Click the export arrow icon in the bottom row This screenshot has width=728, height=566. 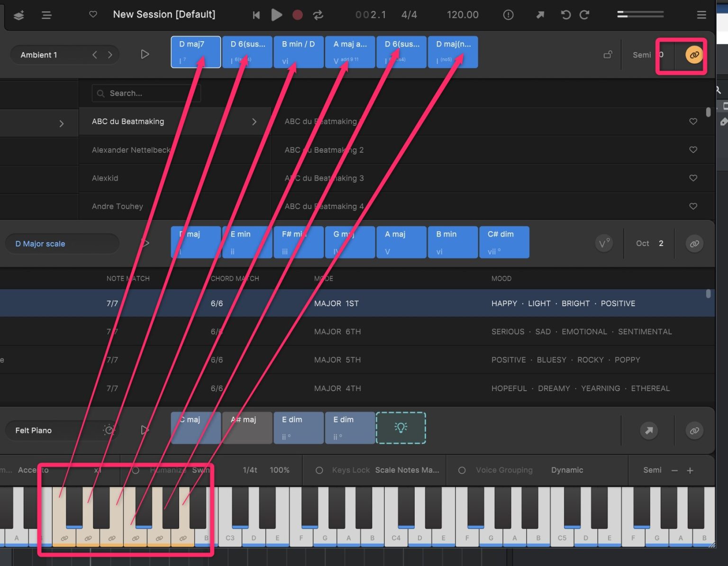click(x=649, y=430)
